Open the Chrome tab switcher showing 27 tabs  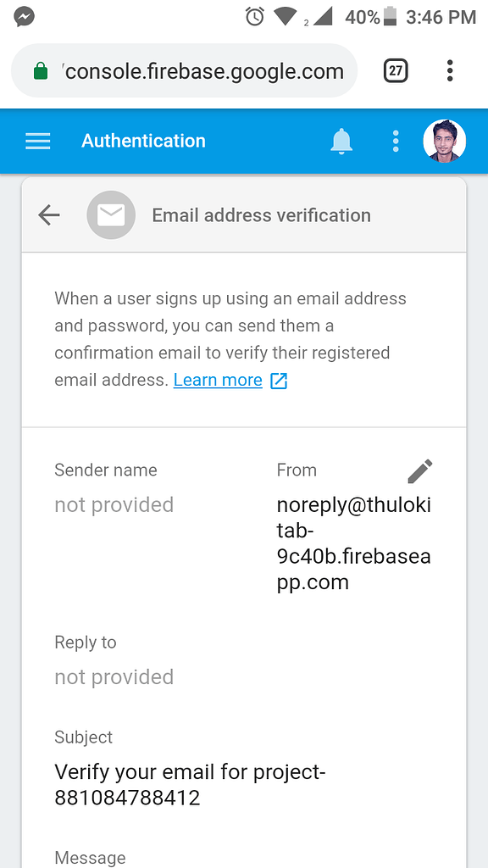pyautogui.click(x=395, y=70)
